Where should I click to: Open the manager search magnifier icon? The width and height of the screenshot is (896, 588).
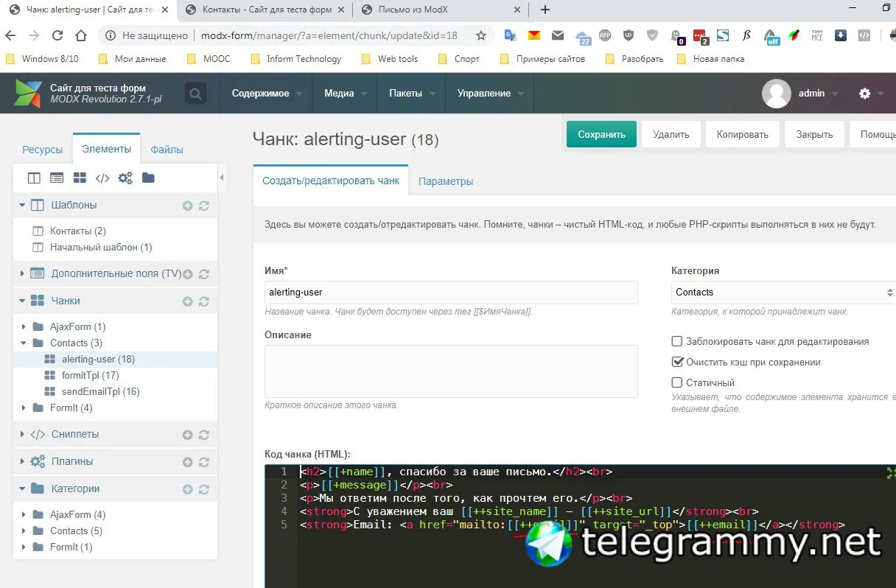(195, 94)
